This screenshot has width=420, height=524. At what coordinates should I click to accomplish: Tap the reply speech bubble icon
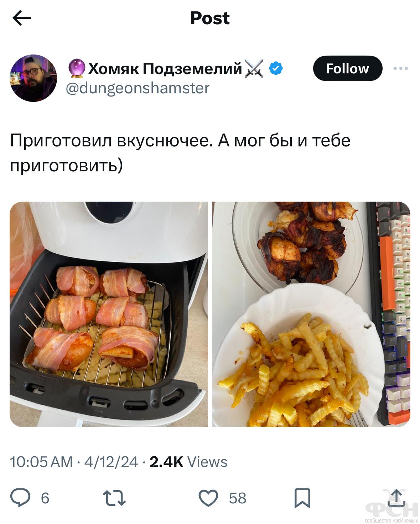click(20, 498)
